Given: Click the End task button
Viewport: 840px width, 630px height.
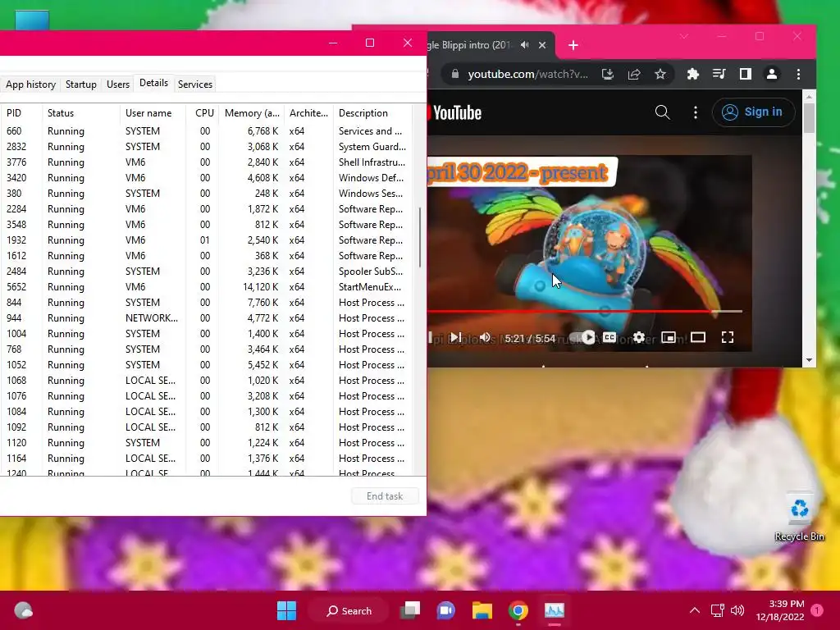Looking at the screenshot, I should click(x=385, y=496).
